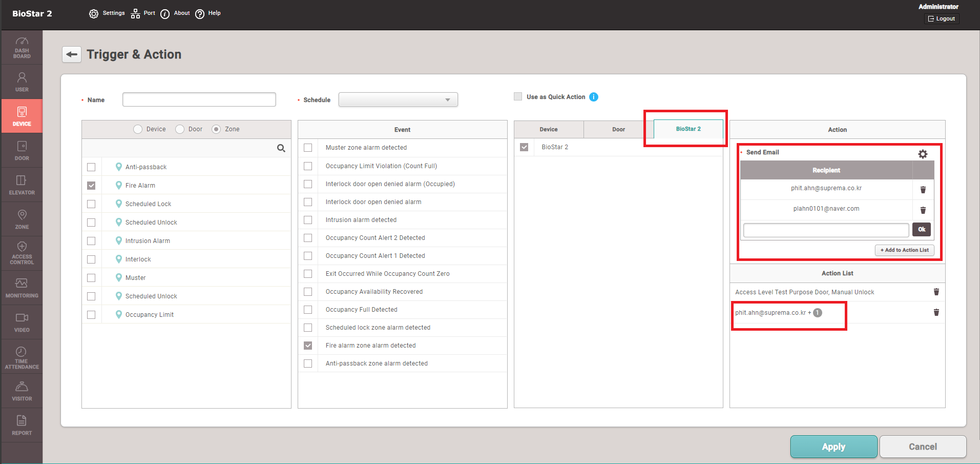Open Port settings in top bar

pos(143,13)
